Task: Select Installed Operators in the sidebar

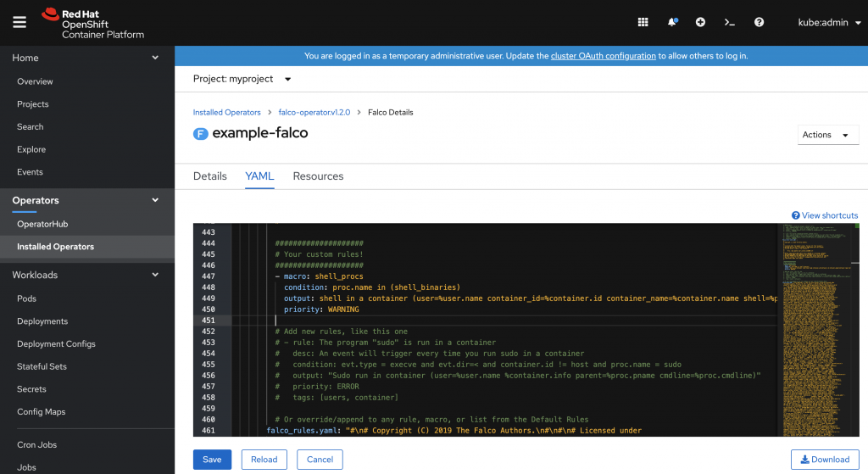Action: (x=87, y=247)
